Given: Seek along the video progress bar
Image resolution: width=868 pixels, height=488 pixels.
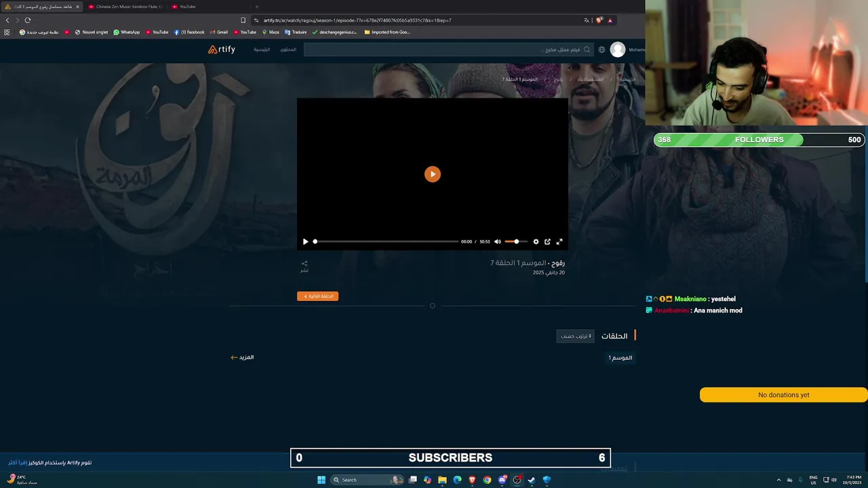Looking at the screenshot, I should click(387, 241).
